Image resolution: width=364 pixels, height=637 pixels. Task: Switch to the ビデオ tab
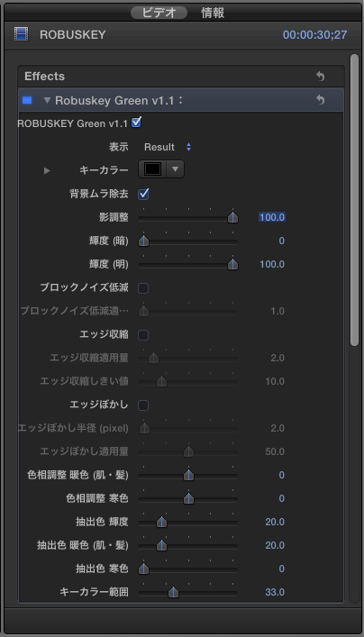point(159,13)
